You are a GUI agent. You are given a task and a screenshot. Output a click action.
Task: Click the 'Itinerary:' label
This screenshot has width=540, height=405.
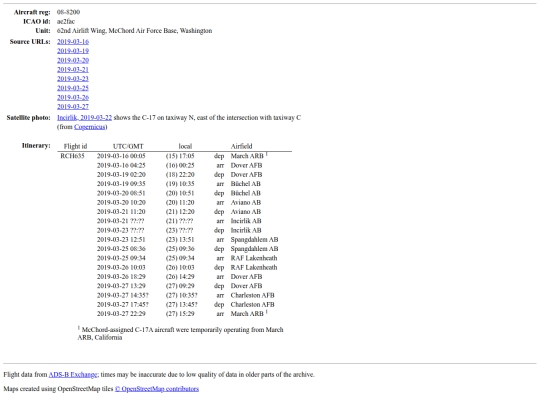[x=36, y=146]
